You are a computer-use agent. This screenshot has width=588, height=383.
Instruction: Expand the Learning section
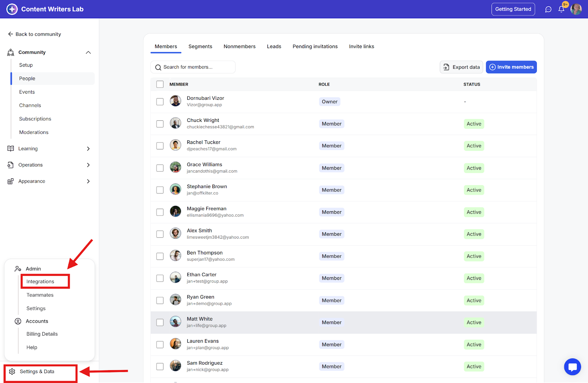coord(88,149)
